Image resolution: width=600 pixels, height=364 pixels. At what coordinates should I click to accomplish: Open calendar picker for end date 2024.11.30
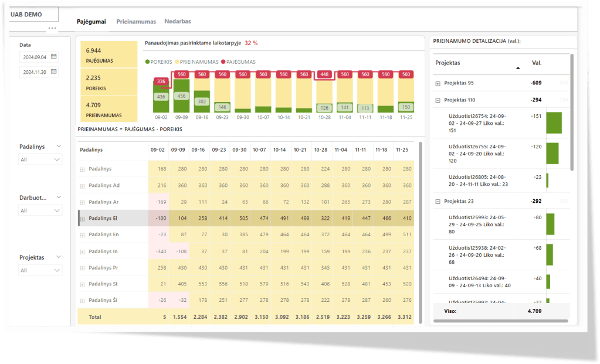point(53,72)
